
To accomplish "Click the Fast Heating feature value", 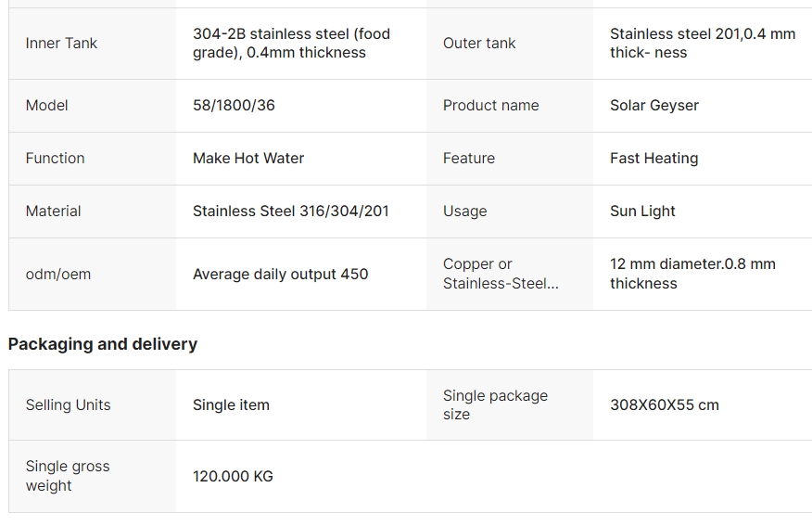I will tap(653, 158).
